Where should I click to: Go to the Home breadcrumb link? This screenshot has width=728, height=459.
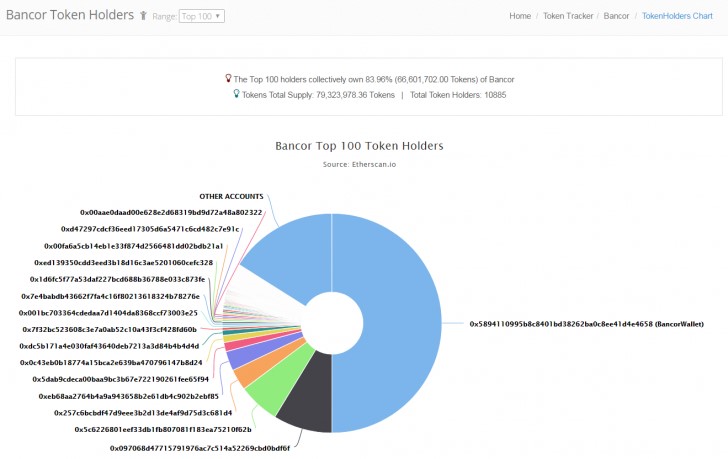point(520,16)
